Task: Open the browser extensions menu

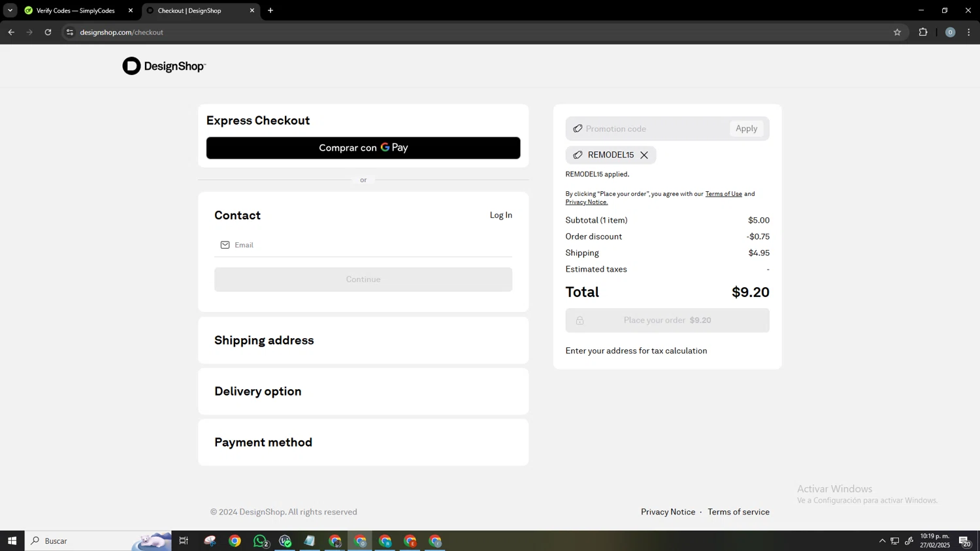Action: [x=923, y=32]
